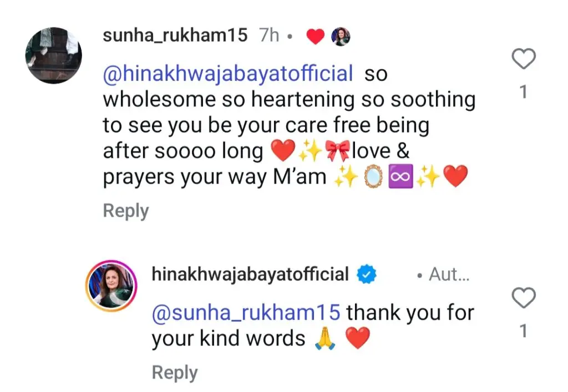
Task: Tap the red liked-by-author heart icon
Action: (316, 37)
